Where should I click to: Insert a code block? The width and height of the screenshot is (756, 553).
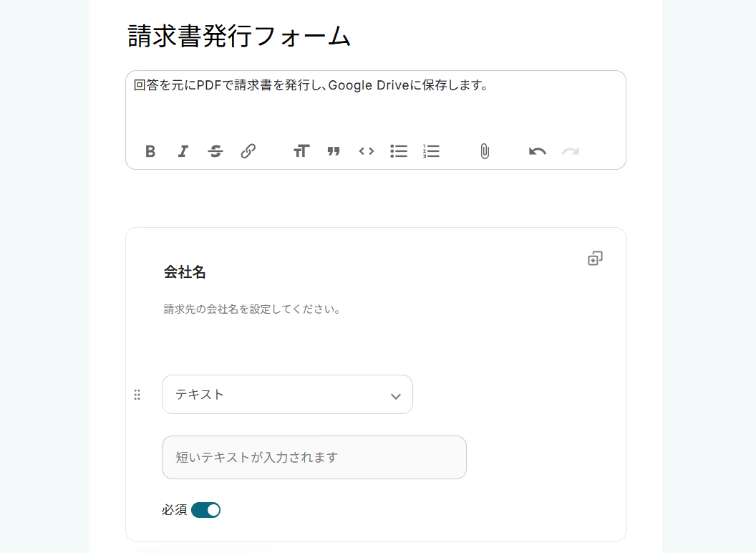point(367,151)
